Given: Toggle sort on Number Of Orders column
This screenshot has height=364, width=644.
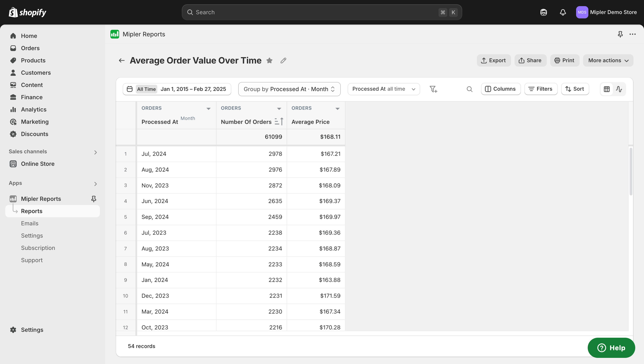Looking at the screenshot, I should 279,122.
